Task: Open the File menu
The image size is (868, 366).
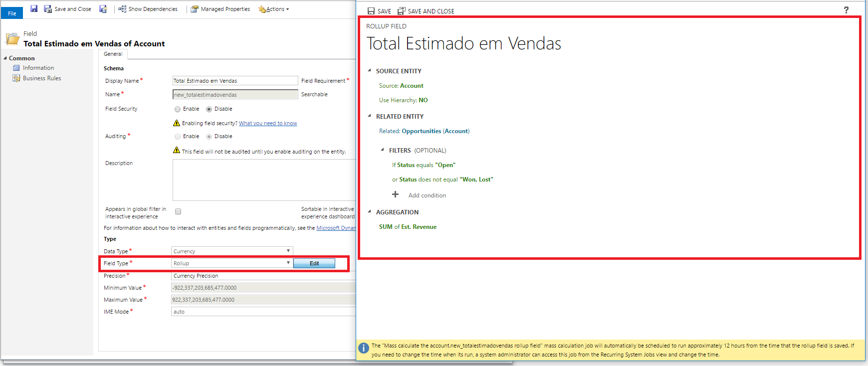Action: point(12,13)
